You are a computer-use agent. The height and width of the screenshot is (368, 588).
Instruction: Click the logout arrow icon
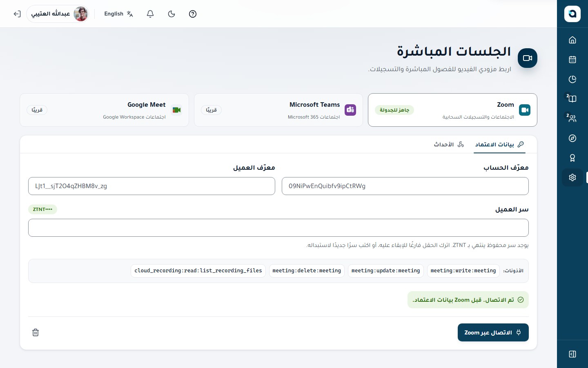[x=17, y=14]
